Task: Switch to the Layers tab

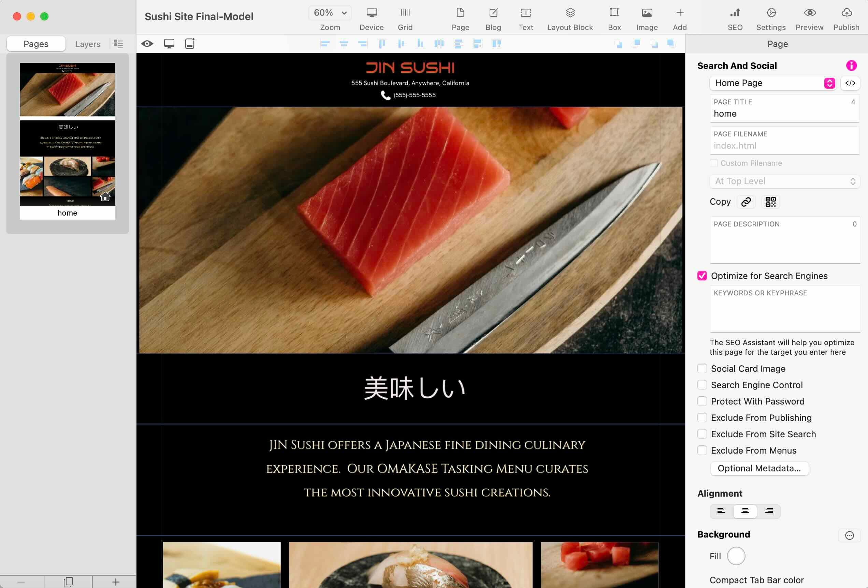Action: pos(87,44)
